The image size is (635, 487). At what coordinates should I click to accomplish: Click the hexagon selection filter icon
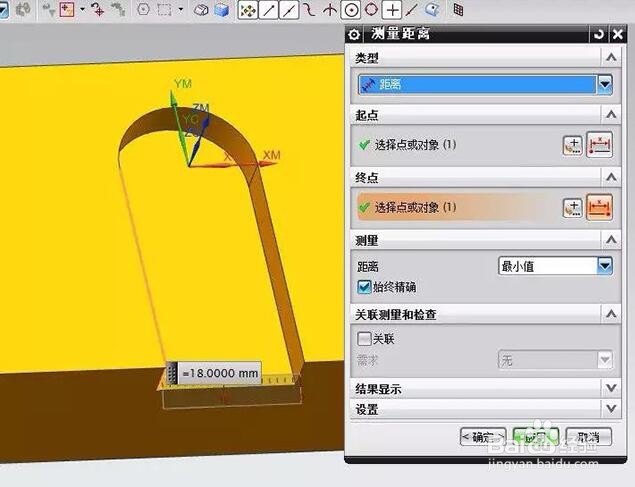(143, 10)
